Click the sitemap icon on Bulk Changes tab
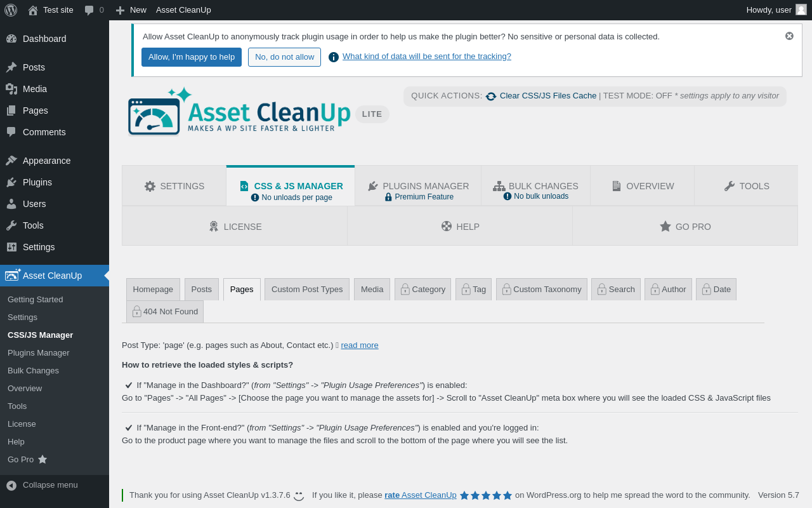Image resolution: width=812 pixels, height=508 pixels. 499,186
